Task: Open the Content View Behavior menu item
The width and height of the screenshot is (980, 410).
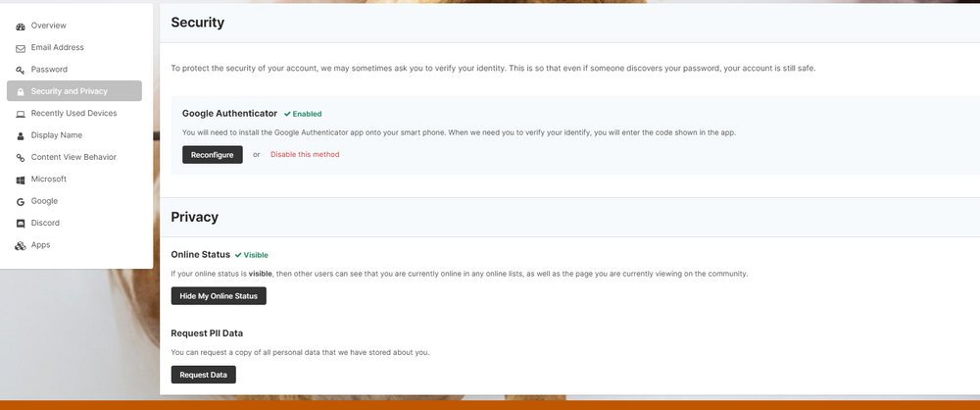Action: tap(73, 157)
